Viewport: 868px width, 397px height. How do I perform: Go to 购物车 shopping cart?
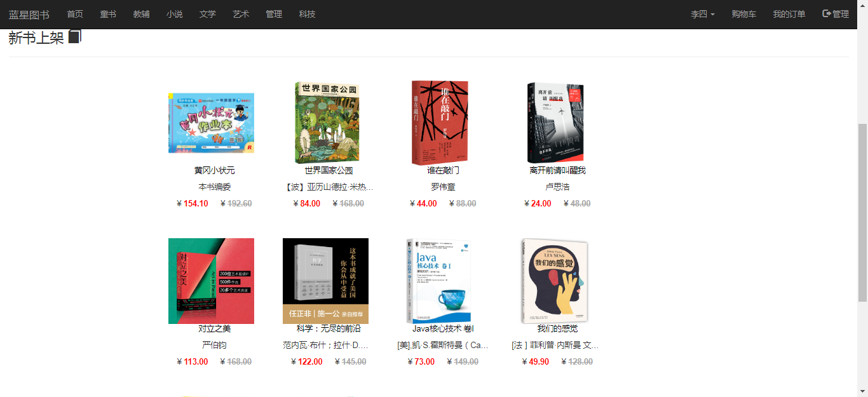point(743,14)
